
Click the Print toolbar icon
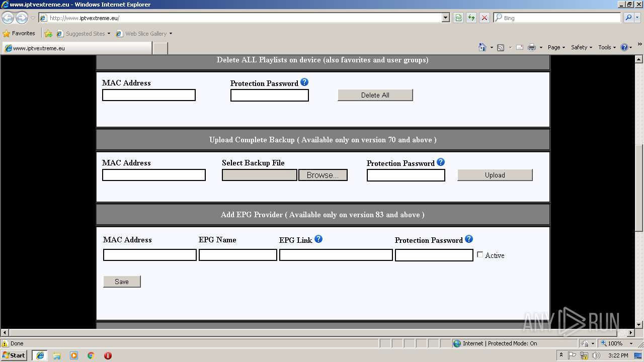point(532,47)
